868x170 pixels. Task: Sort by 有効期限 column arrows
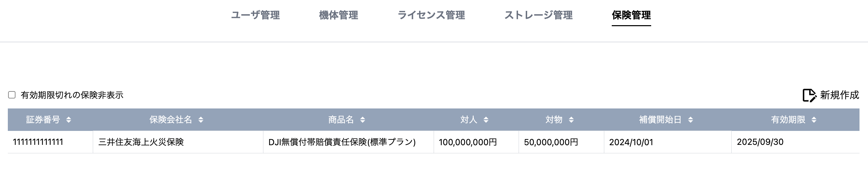pyautogui.click(x=814, y=120)
